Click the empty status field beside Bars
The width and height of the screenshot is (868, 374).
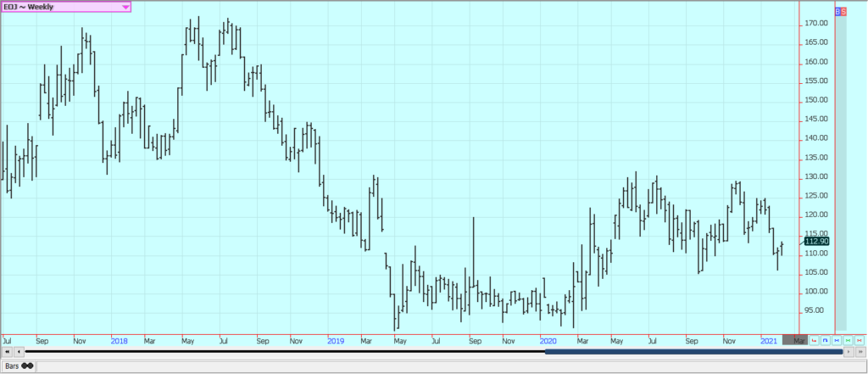(451, 366)
